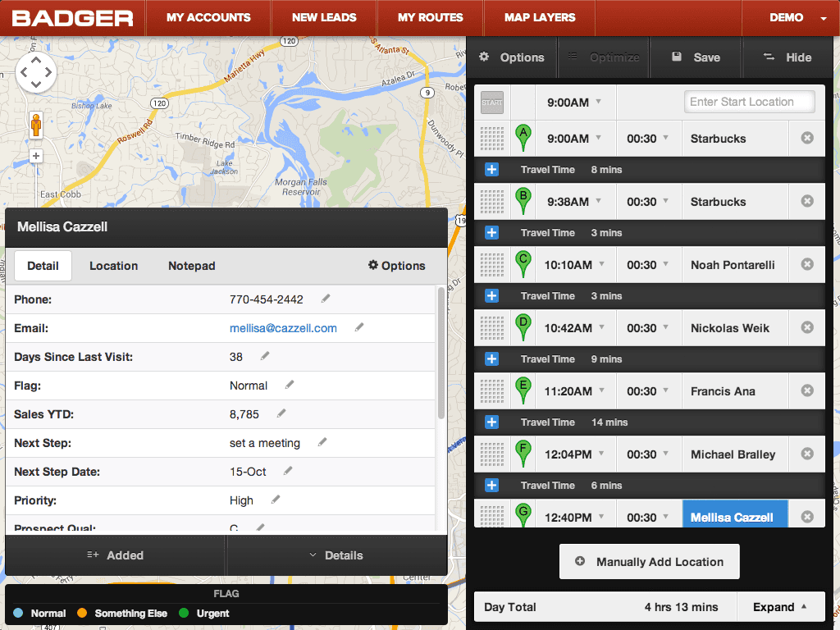This screenshot has height=630, width=840.
Task: Open mellisa@cazzell.com email link
Action: (x=283, y=328)
